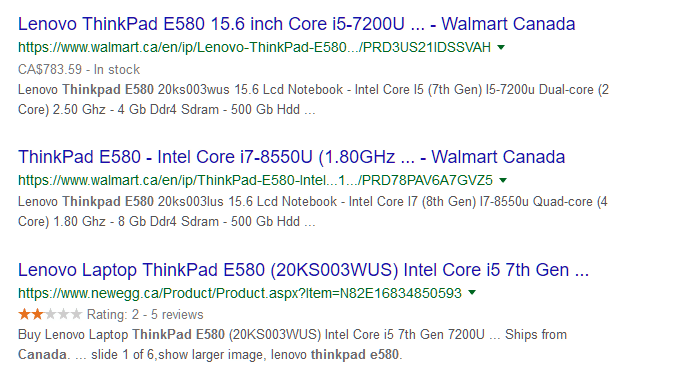Click the 20ks003wus snippet under first result
This screenshot has width=675, height=375.
point(313,99)
